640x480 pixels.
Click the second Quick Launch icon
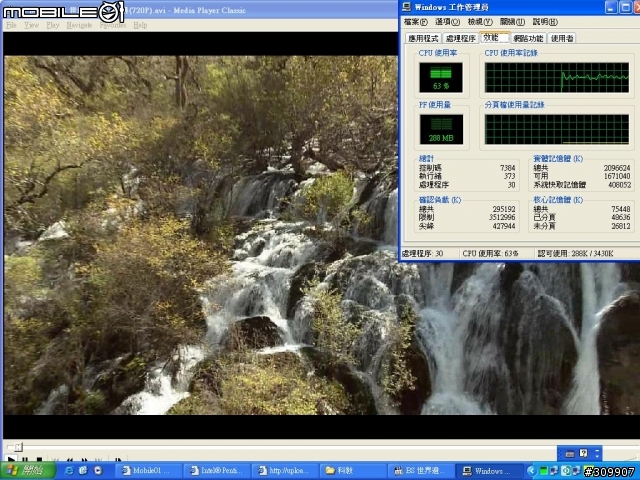(83, 471)
